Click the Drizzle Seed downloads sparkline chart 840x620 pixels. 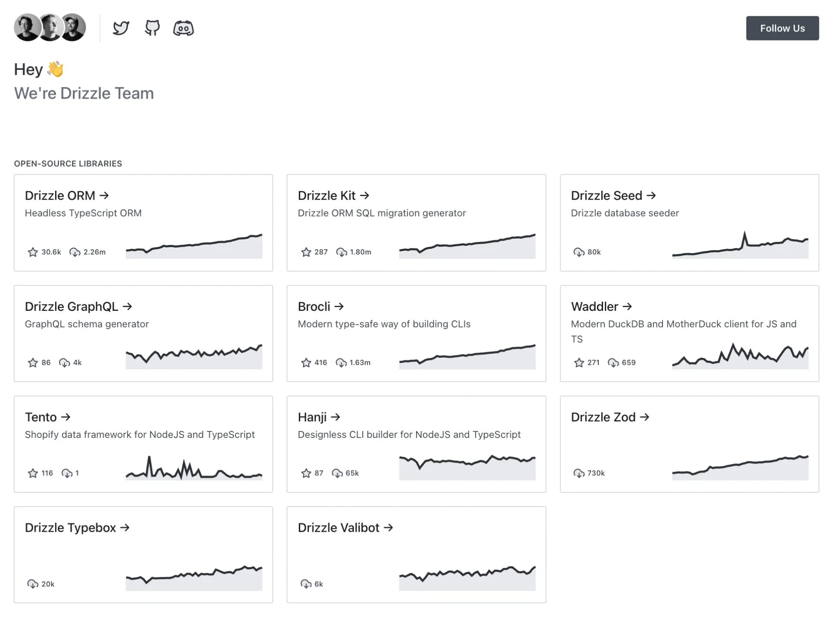pos(740,245)
